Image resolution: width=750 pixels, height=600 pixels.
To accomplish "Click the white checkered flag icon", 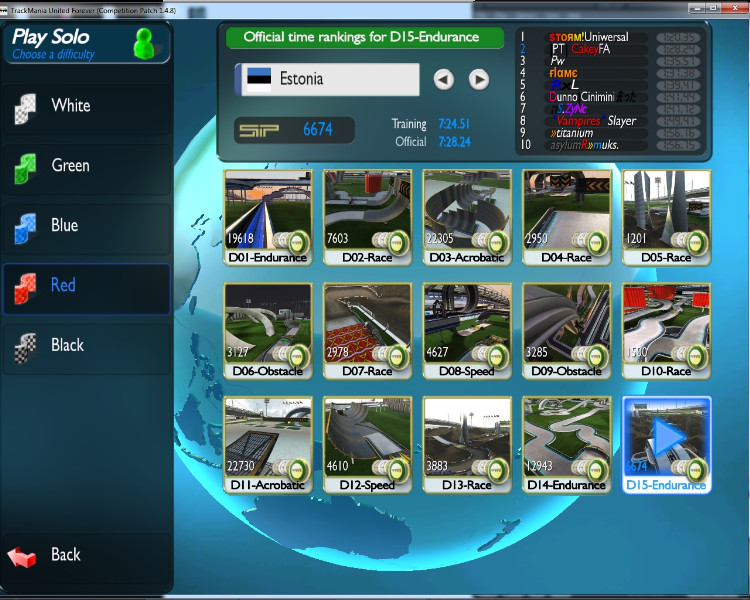I will pyautogui.click(x=24, y=107).
